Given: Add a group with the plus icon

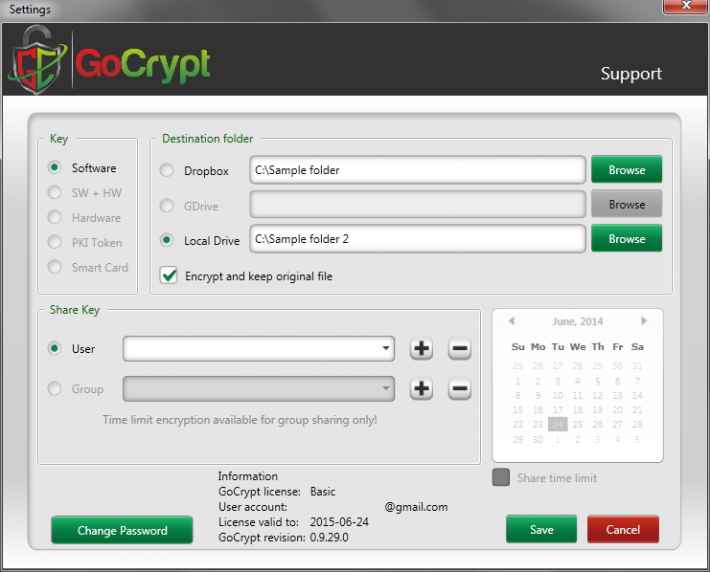Looking at the screenshot, I should click(421, 389).
